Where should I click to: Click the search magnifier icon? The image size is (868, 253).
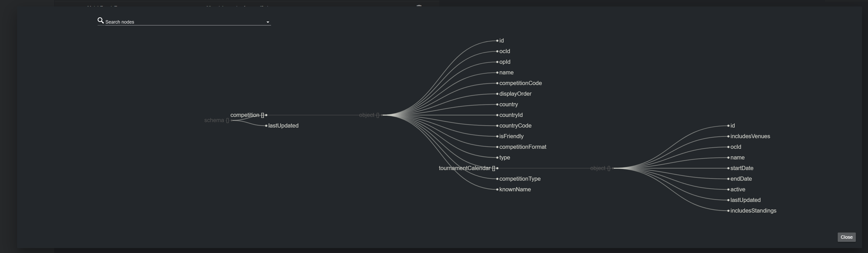coord(100,21)
